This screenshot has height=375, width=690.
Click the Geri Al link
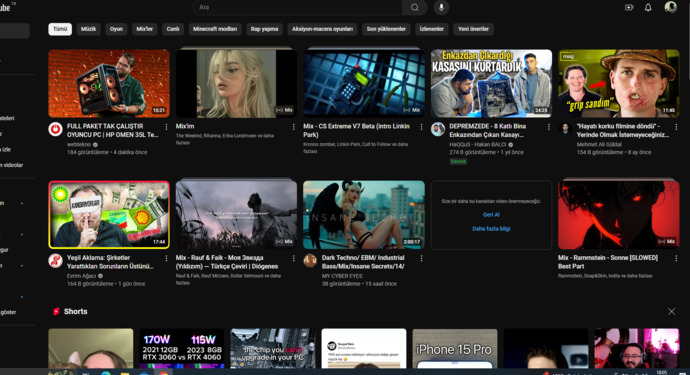(491, 215)
